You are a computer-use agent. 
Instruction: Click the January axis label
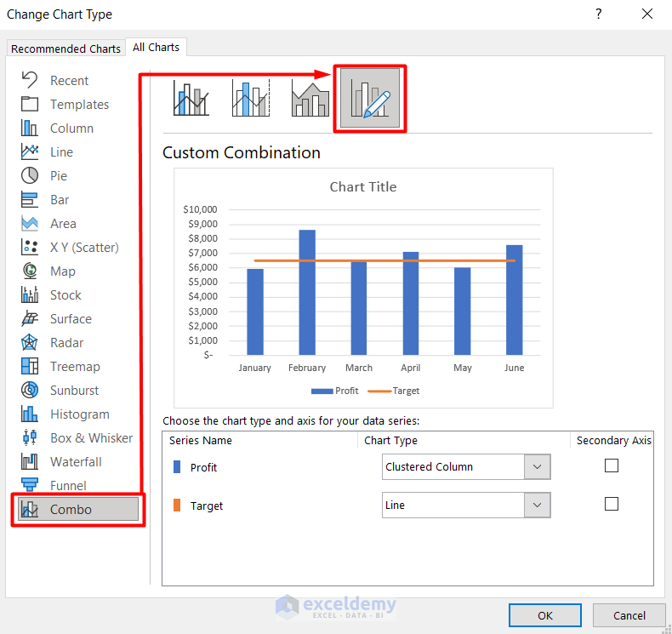[254, 368]
